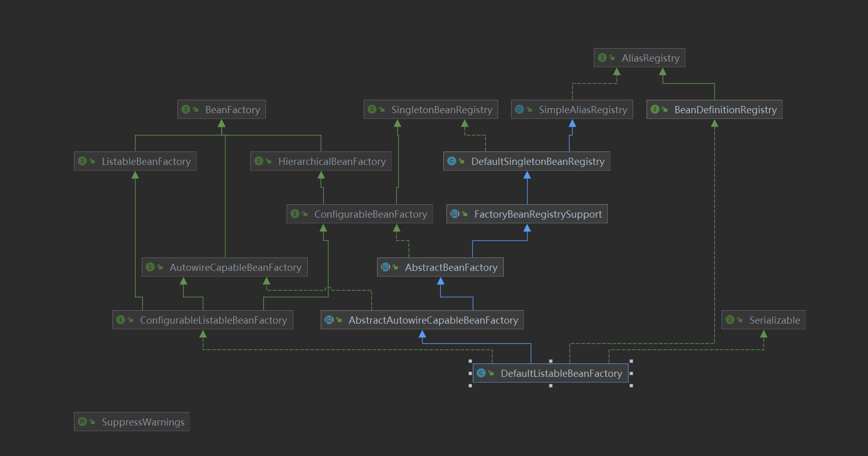
Task: Click the AbstractBeanFactory node
Action: click(x=440, y=267)
